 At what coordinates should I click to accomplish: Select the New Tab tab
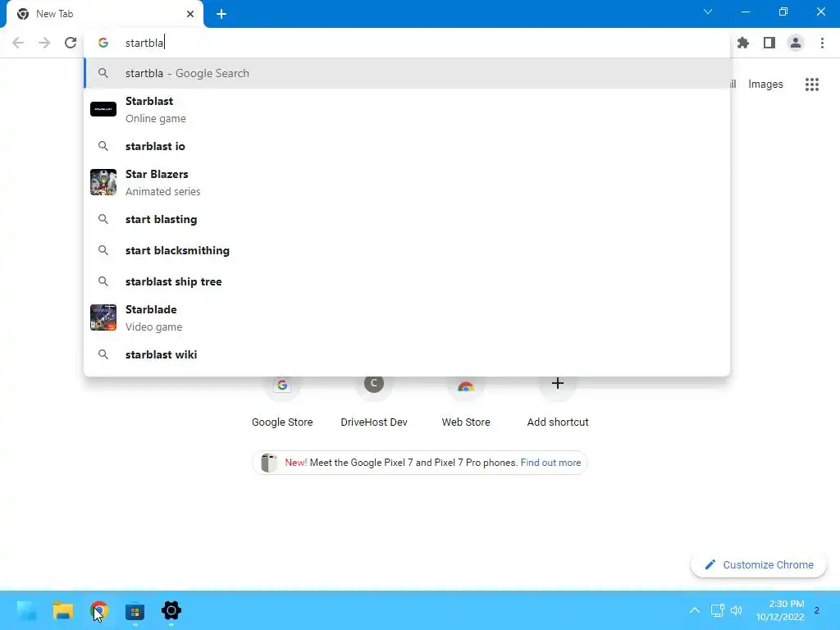coord(104,14)
